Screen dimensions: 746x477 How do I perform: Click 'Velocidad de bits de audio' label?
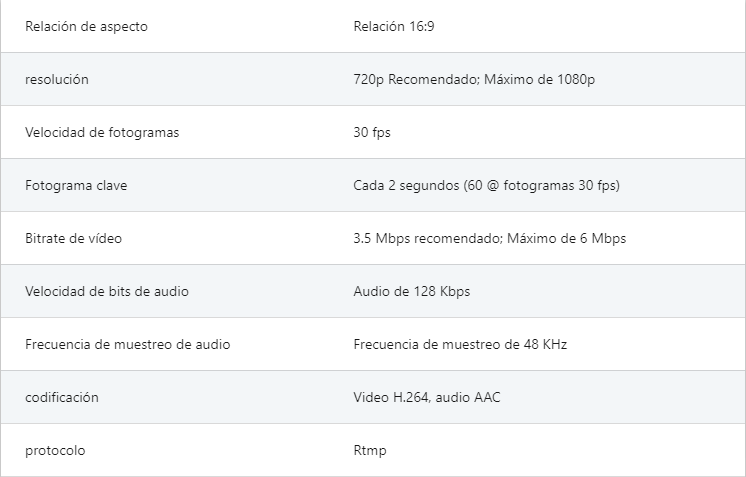[107, 291]
